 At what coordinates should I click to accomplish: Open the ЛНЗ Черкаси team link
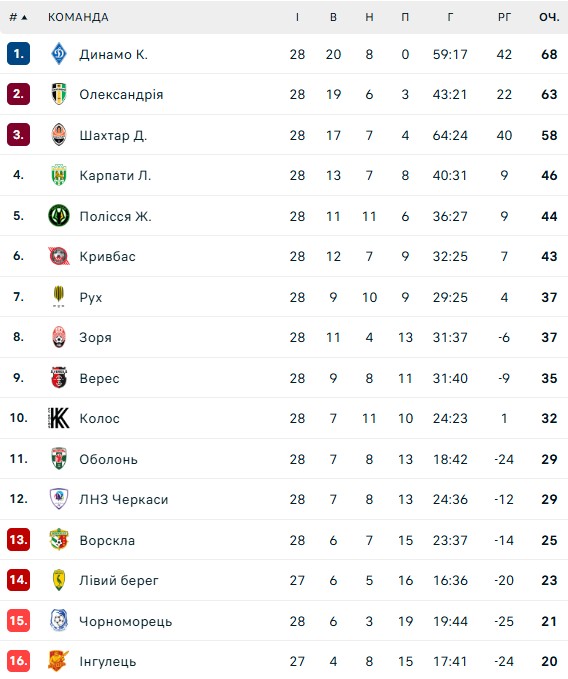coord(124,499)
